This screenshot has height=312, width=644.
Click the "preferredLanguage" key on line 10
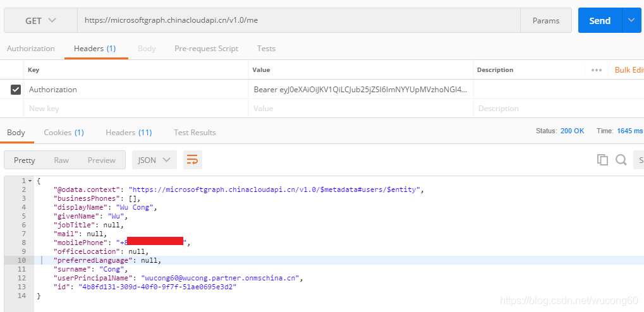pos(94,260)
